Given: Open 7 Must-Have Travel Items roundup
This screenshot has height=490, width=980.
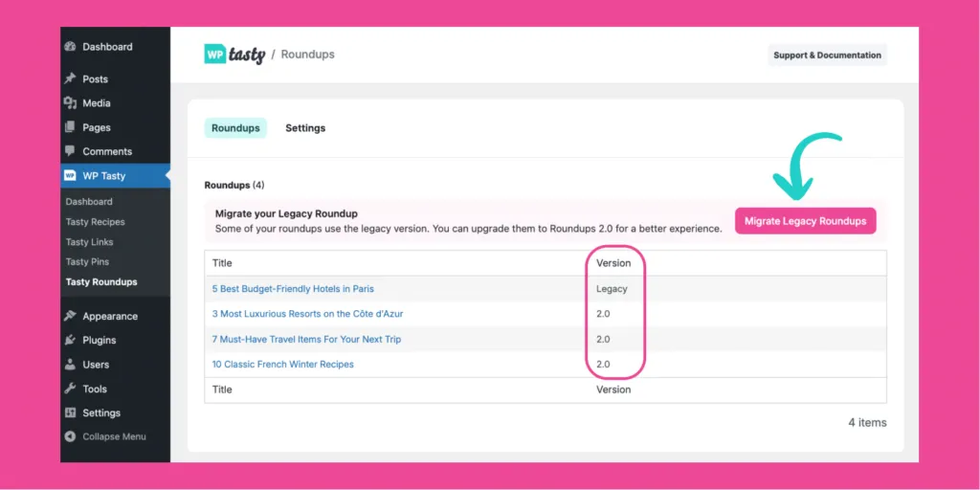Looking at the screenshot, I should pos(307,340).
